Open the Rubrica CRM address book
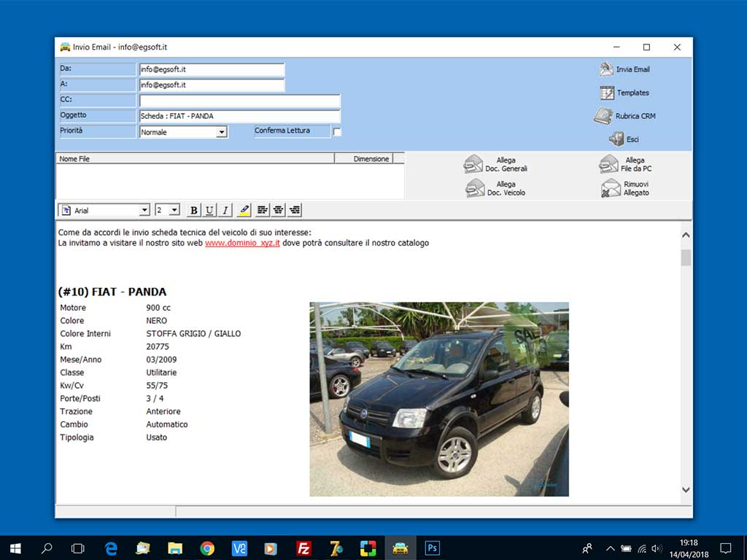Viewport: 747px width, 560px height. click(x=624, y=116)
